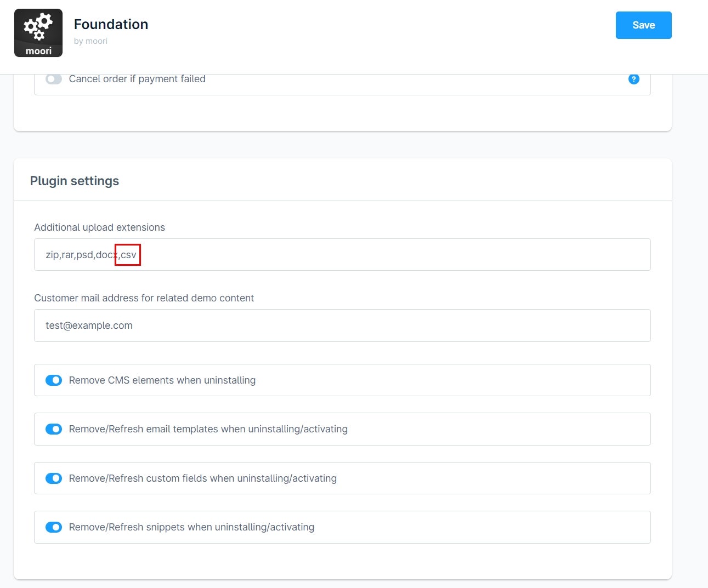Click the Additional upload extensions label
The image size is (708, 588).
tap(99, 227)
